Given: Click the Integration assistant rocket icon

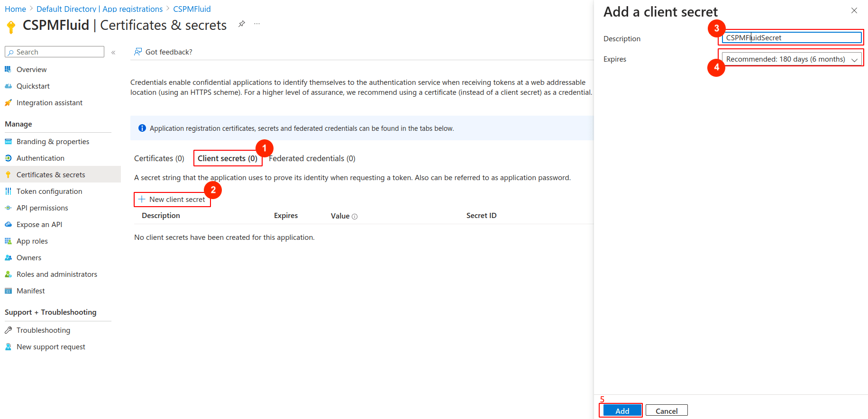Looking at the screenshot, I should coord(8,102).
